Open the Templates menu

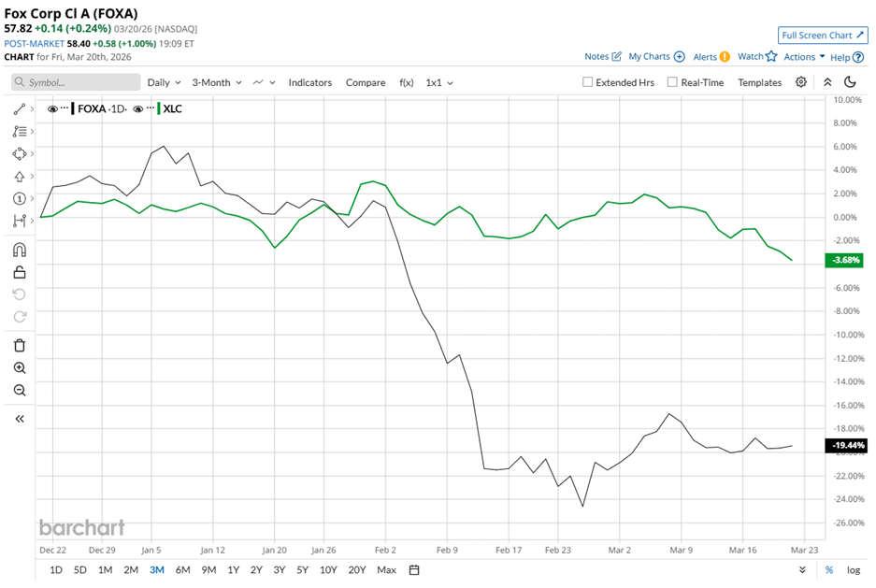[759, 82]
